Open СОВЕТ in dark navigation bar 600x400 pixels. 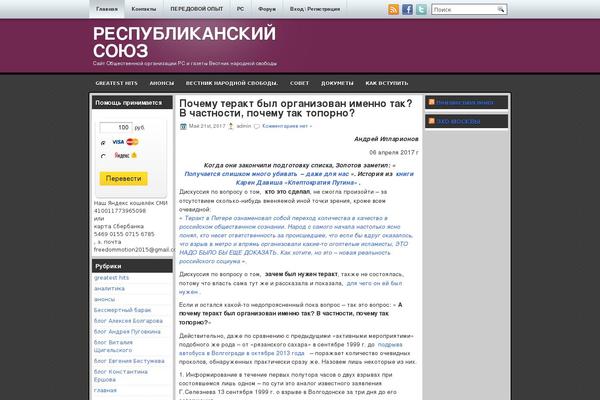tap(299, 83)
